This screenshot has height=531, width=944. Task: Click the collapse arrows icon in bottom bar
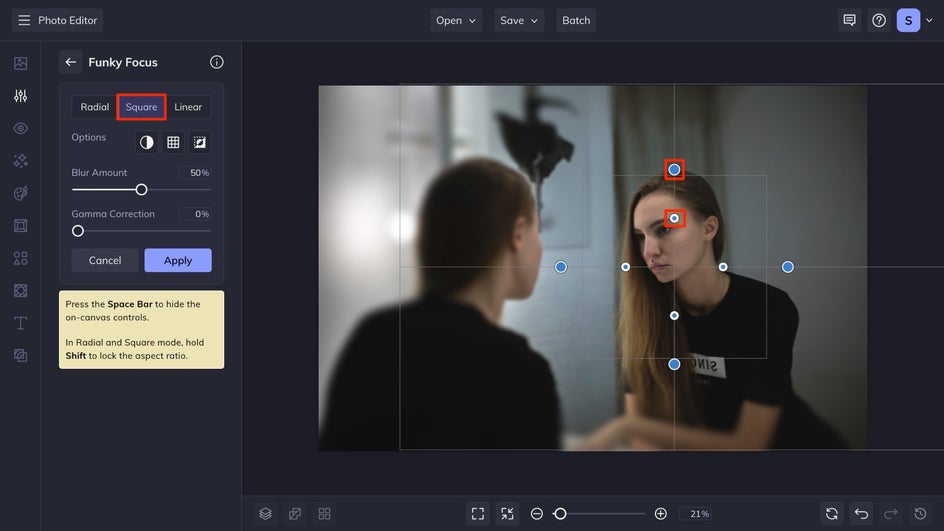(x=508, y=514)
